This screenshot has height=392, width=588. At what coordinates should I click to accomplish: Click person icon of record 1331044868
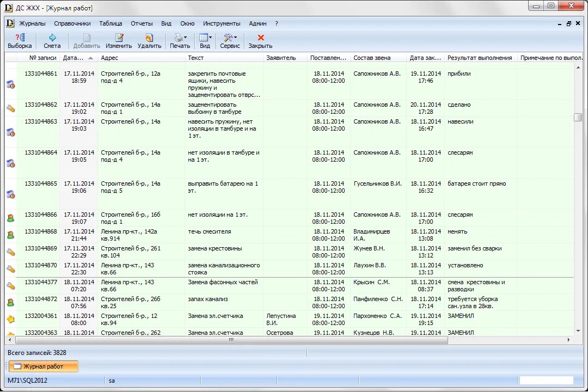tap(11, 235)
